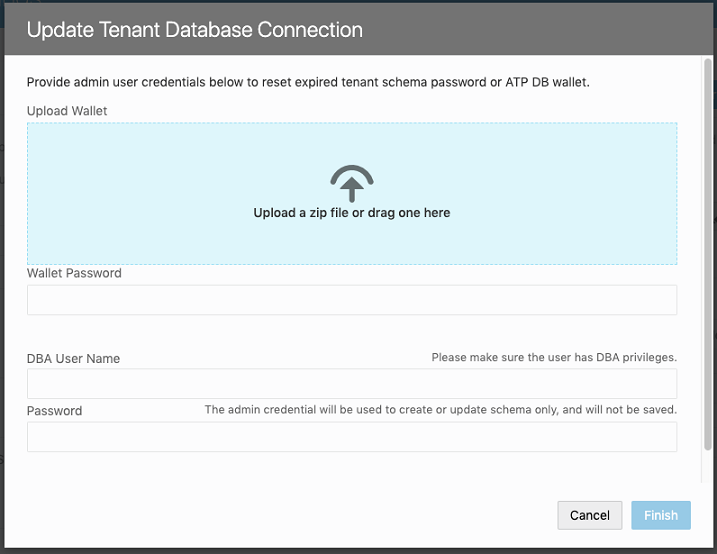Cancel the database connection update
Viewport: 717px width, 554px height.
(589, 515)
